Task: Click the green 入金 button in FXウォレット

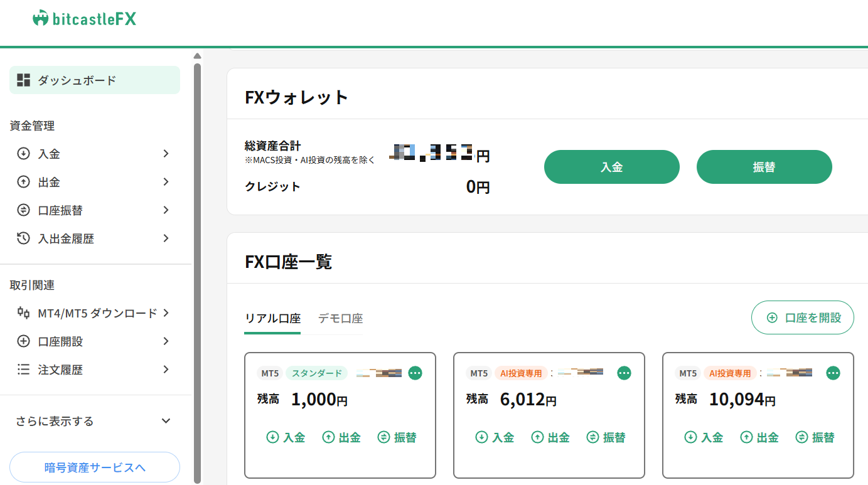Action: [x=611, y=167]
